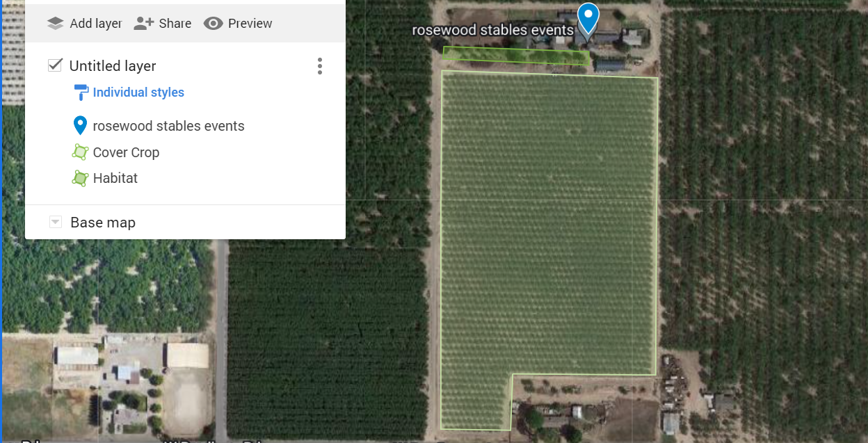Click the Habitat polygon icon

[80, 178]
